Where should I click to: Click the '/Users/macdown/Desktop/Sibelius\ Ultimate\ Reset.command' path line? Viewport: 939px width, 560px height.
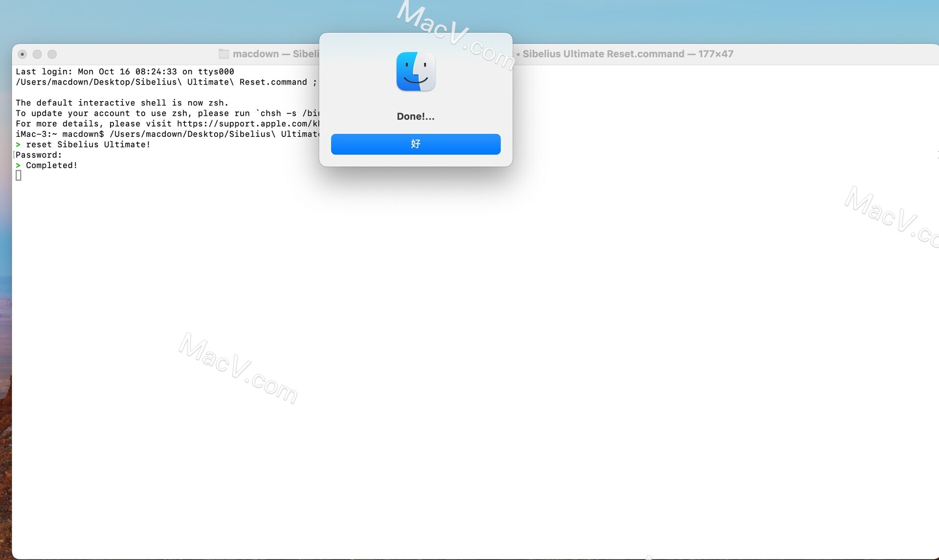166,82
